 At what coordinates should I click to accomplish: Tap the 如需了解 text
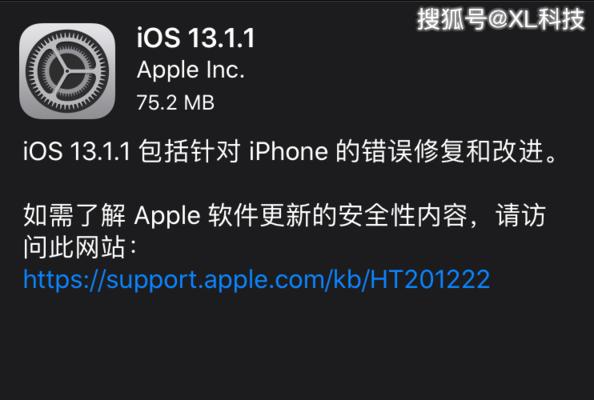75,215
